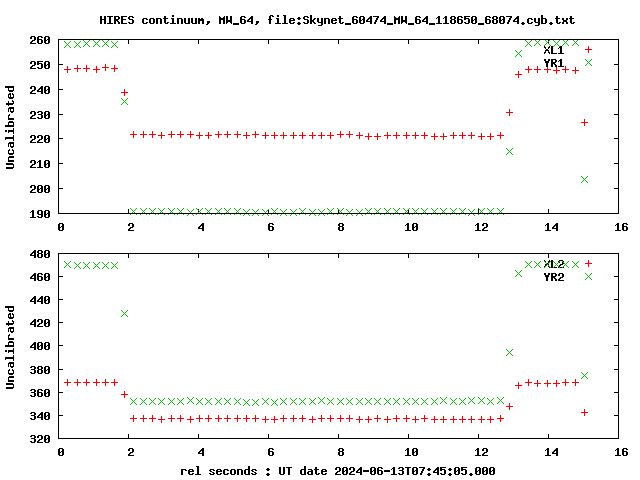Click the green cross marker beside YR2 legend
Image resolution: width=640 pixels, height=480 pixels.
[x=588, y=277]
